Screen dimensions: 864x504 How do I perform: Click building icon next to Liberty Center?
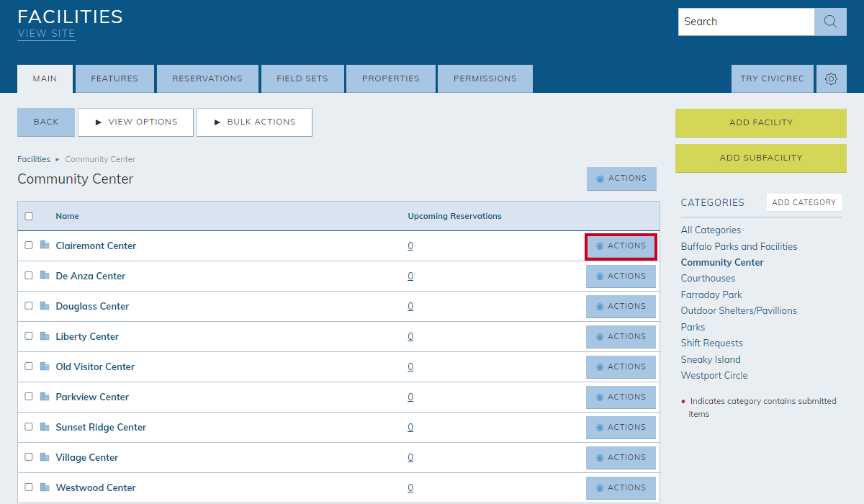45,336
